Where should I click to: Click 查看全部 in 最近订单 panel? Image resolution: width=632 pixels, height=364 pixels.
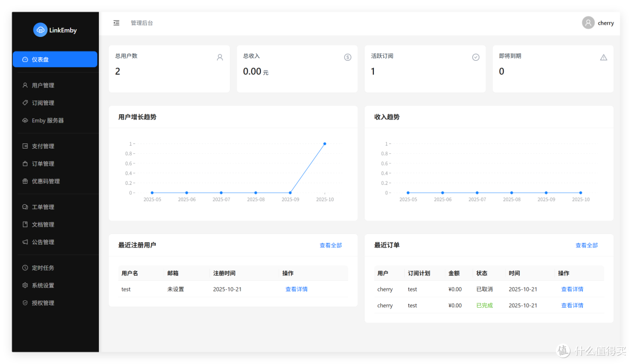pyautogui.click(x=586, y=245)
